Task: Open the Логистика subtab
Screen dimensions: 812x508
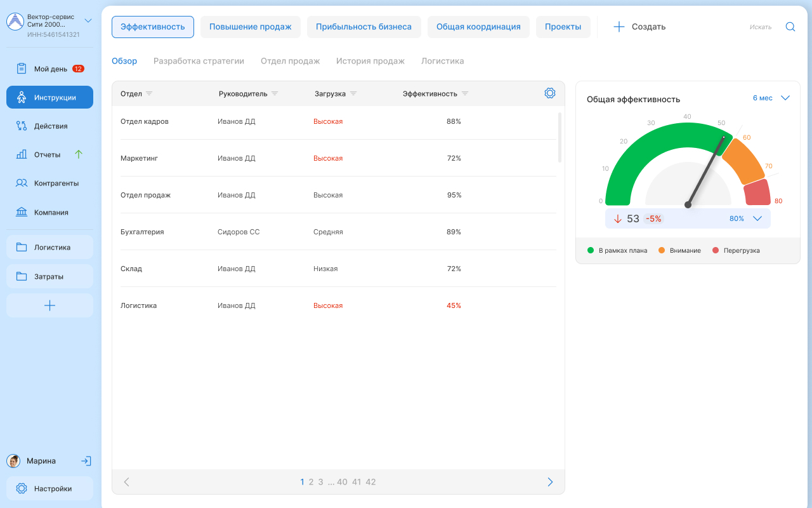Action: pos(443,61)
